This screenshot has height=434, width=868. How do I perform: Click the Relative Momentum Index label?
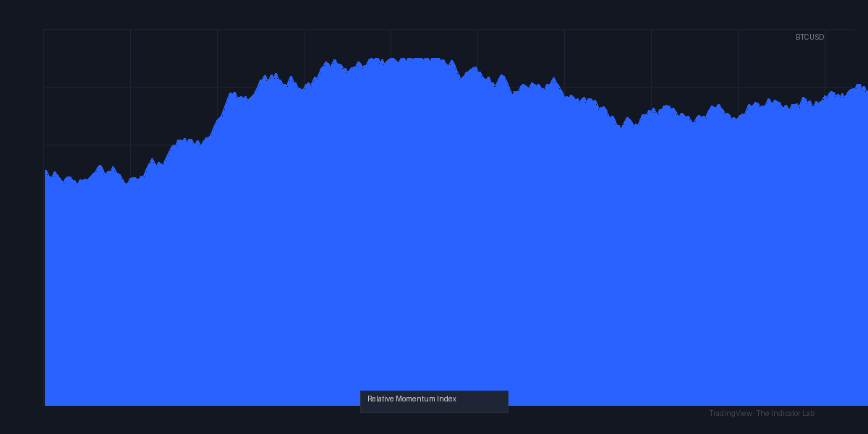(412, 399)
